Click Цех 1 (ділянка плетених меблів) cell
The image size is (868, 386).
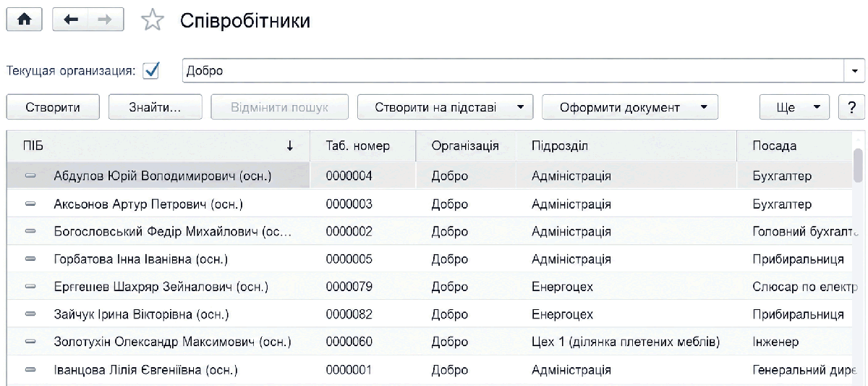tap(625, 343)
